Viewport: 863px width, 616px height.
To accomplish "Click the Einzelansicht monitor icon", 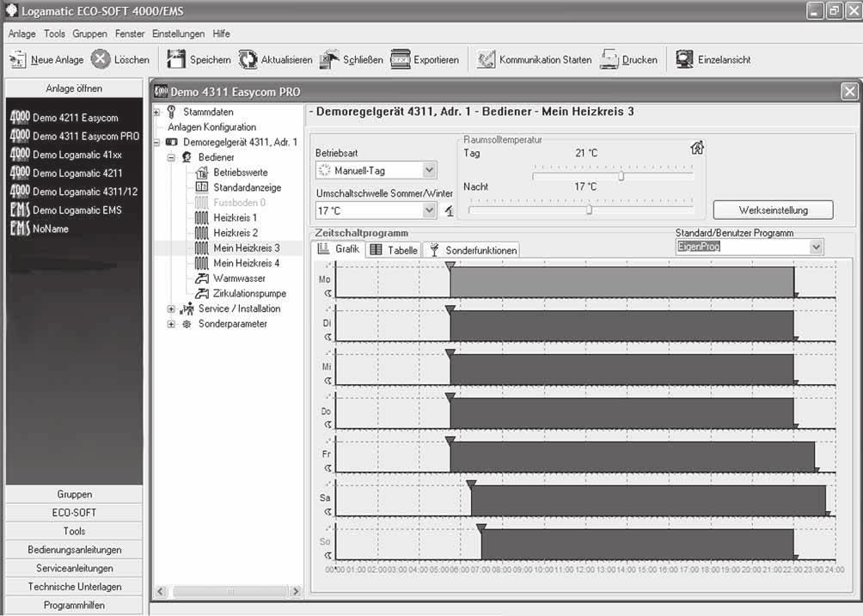I will 684,59.
